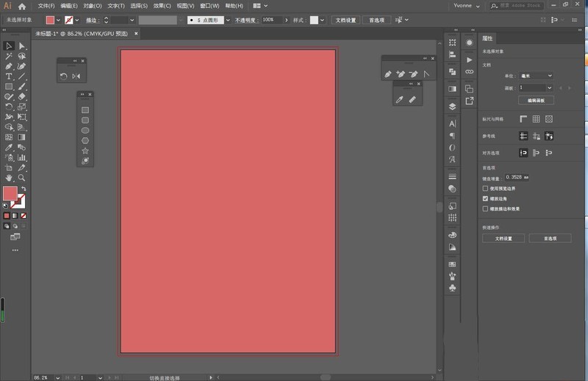Select the Hand tool

pyautogui.click(x=8, y=178)
